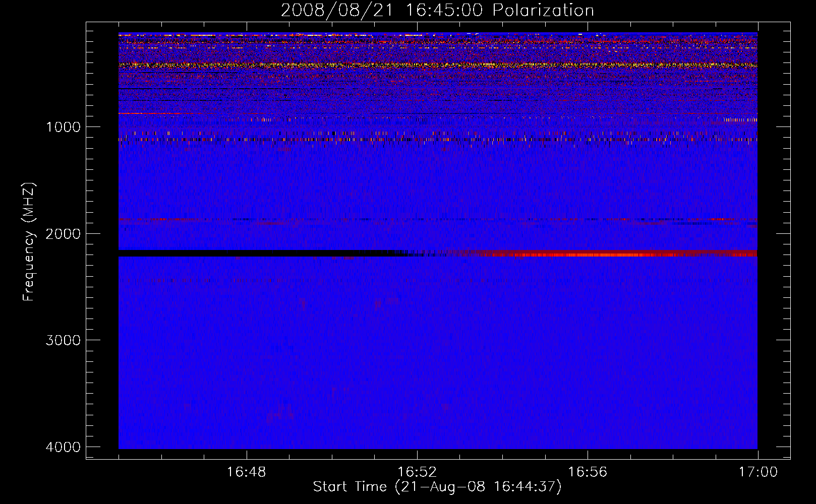
Task: Click the 'Start Time (21-Aug-08 16:44:37)' label
Action: [437, 487]
